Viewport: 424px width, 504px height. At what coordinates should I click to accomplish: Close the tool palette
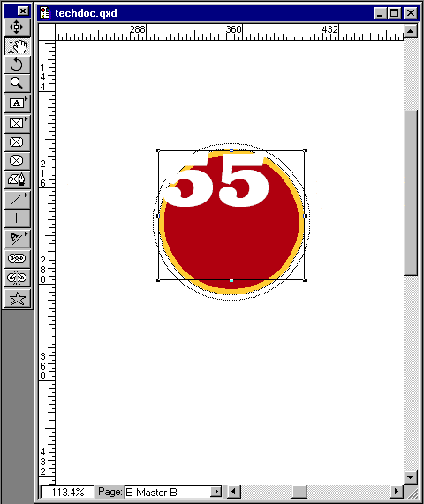coord(23,11)
